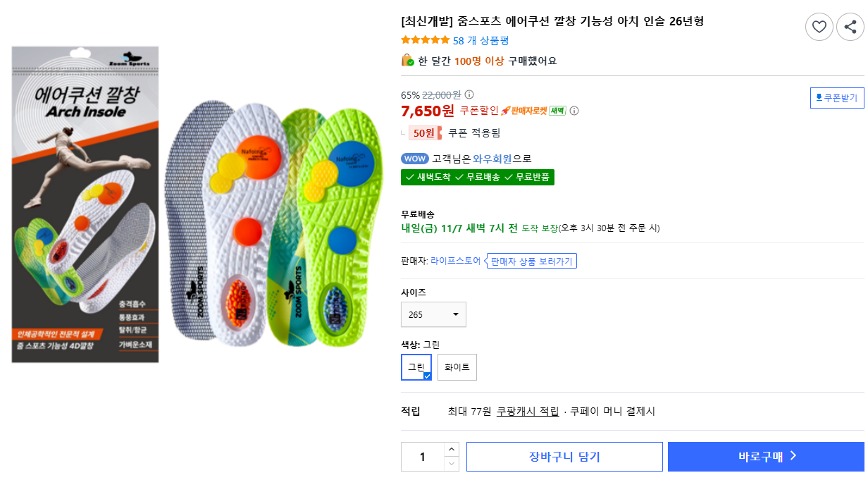Decrease quantity with the down arrow
This screenshot has height=480, width=868.
coord(452,464)
